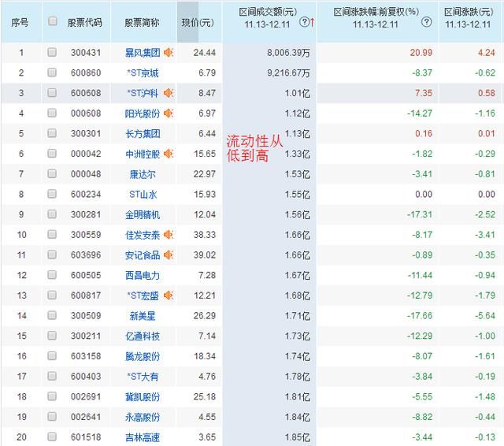Image resolution: width=504 pixels, height=446 pixels.
Task: Click speaker icon next to *ST宏盛
Action: [169, 295]
